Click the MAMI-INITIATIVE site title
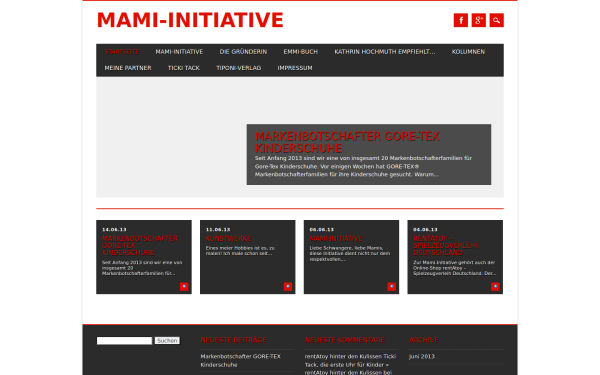600x375 pixels. click(x=190, y=20)
